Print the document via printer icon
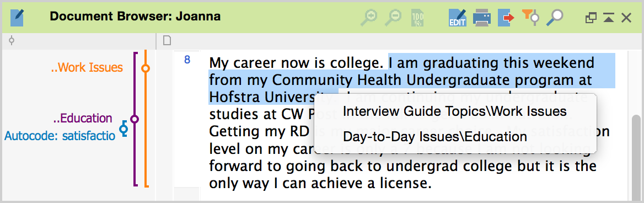 click(x=482, y=17)
